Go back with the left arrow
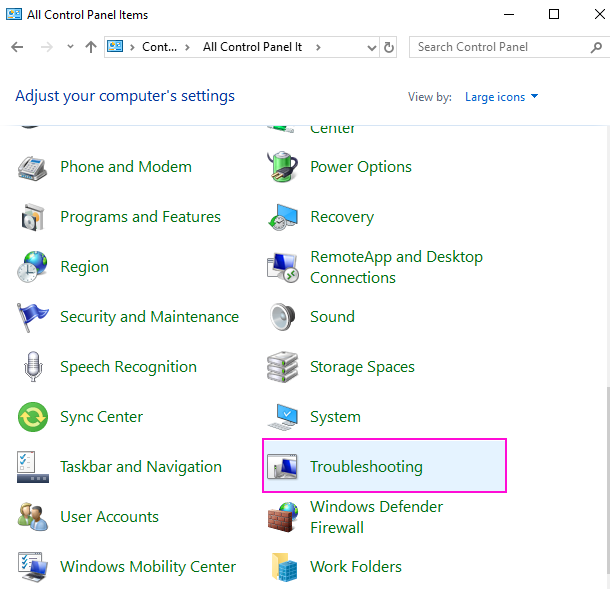610x589 pixels. click(x=17, y=47)
